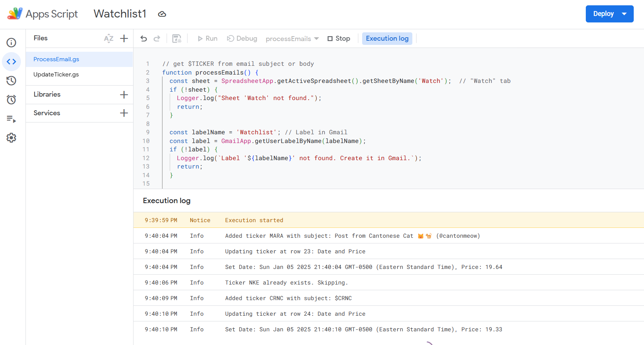Open the Triggers alarm clock icon
The image size is (644, 345).
tap(11, 100)
